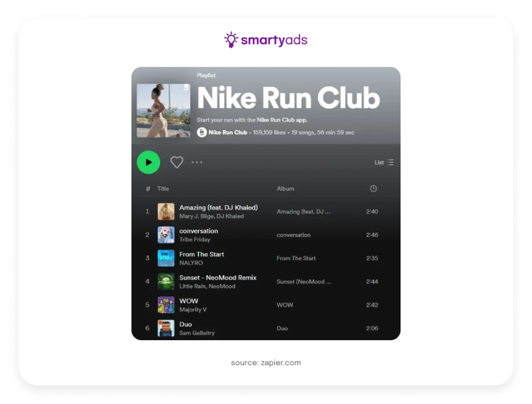Image resolution: width=532 pixels, height=404 pixels.
Task: Click the Duo track cover art
Action: click(166, 329)
